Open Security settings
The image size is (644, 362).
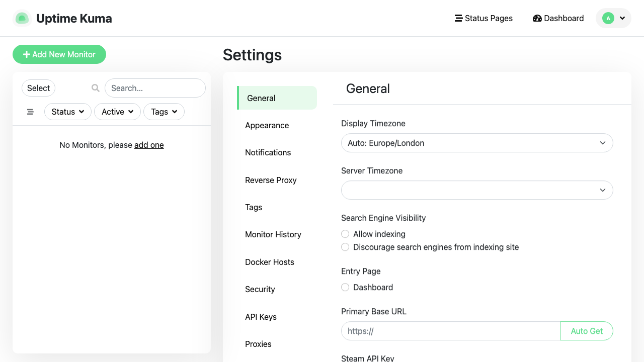[277, 289]
